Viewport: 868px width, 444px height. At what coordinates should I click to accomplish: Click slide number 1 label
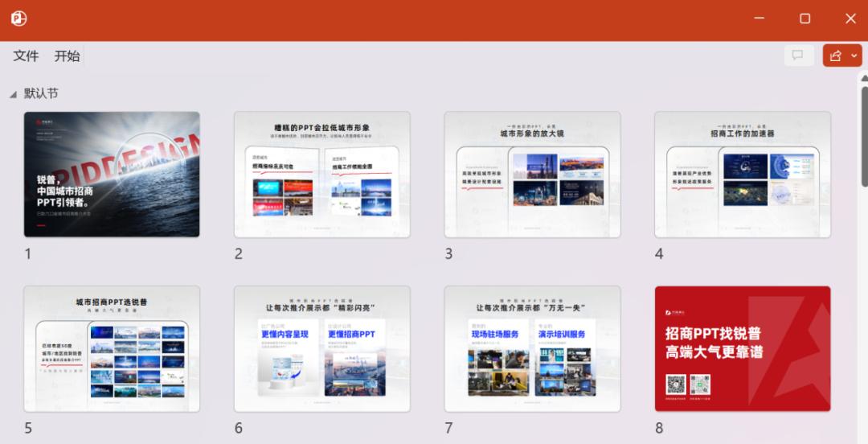click(27, 254)
